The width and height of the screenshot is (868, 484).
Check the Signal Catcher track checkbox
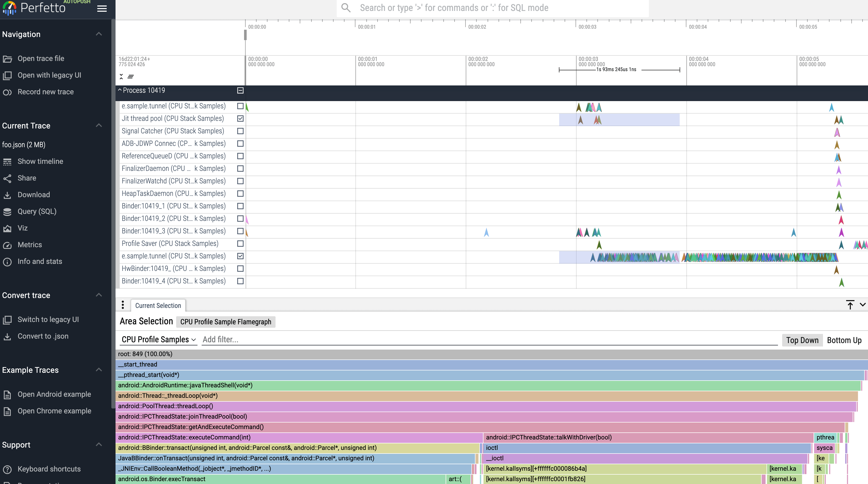240,131
